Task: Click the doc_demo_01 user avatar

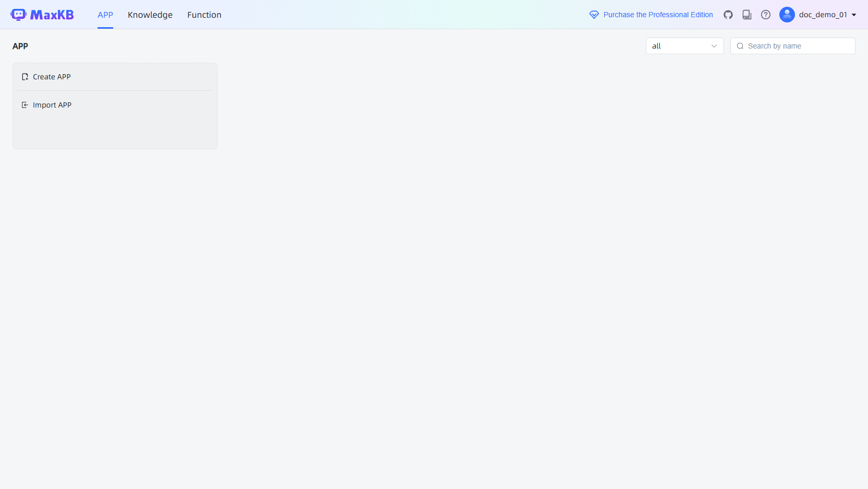Action: [787, 15]
